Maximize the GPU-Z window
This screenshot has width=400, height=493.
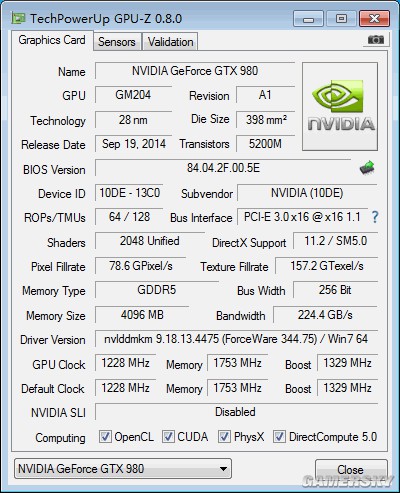click(x=341, y=19)
